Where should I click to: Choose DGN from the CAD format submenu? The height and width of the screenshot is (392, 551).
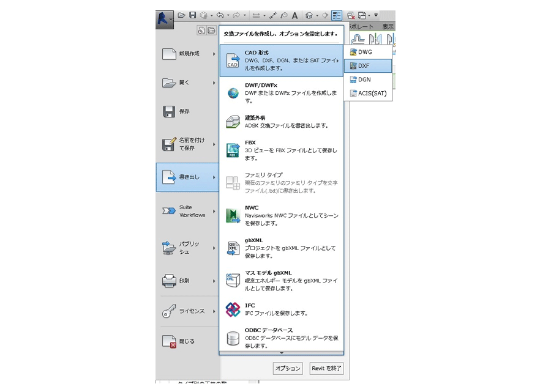click(x=368, y=80)
